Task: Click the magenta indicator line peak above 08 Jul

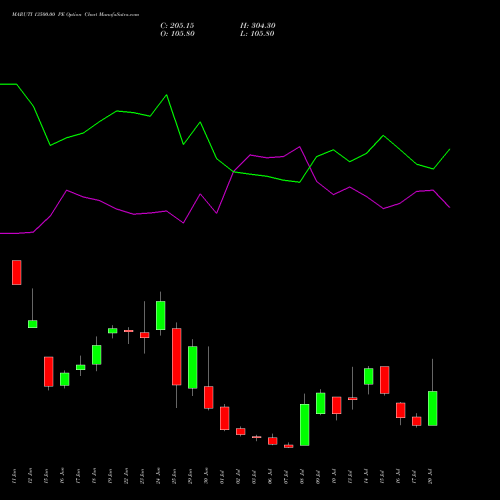Action: tap(299, 147)
